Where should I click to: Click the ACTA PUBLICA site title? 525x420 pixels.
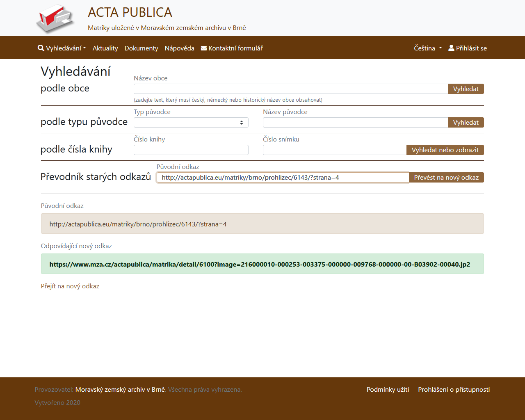pyautogui.click(x=130, y=12)
